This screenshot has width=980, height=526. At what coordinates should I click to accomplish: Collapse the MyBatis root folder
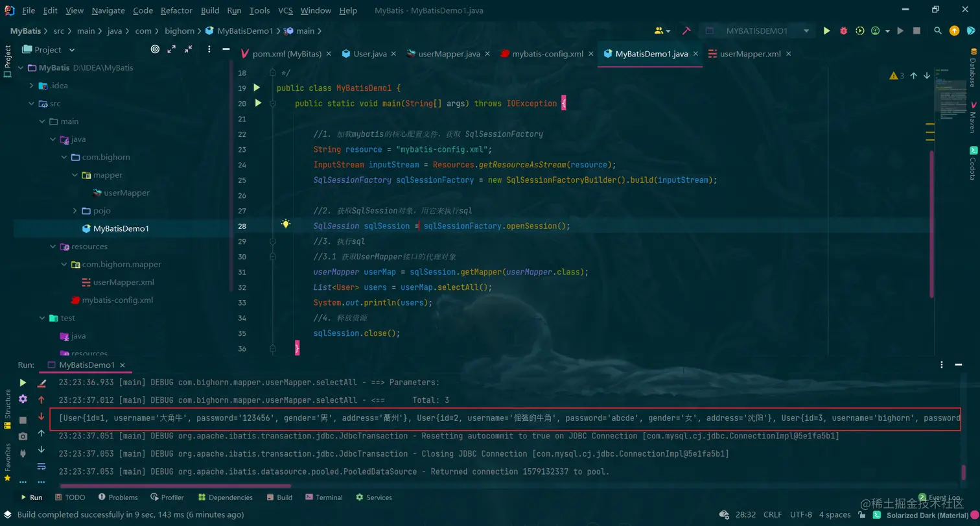coord(21,67)
